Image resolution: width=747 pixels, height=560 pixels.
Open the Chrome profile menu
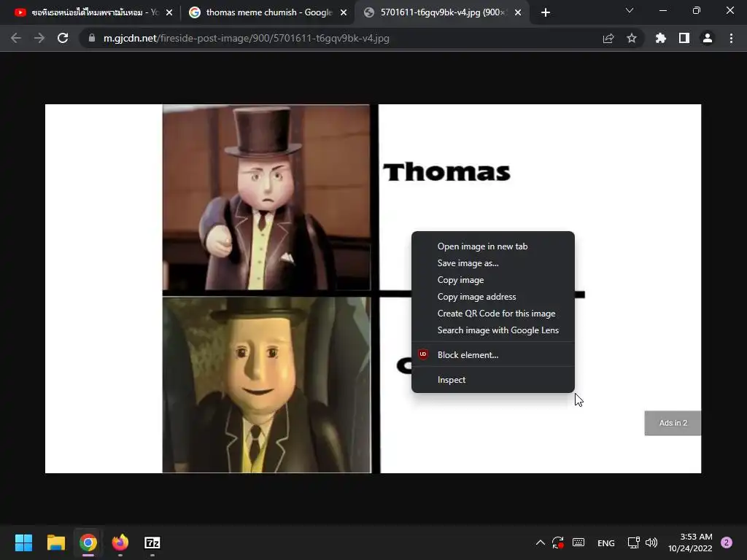click(x=708, y=38)
